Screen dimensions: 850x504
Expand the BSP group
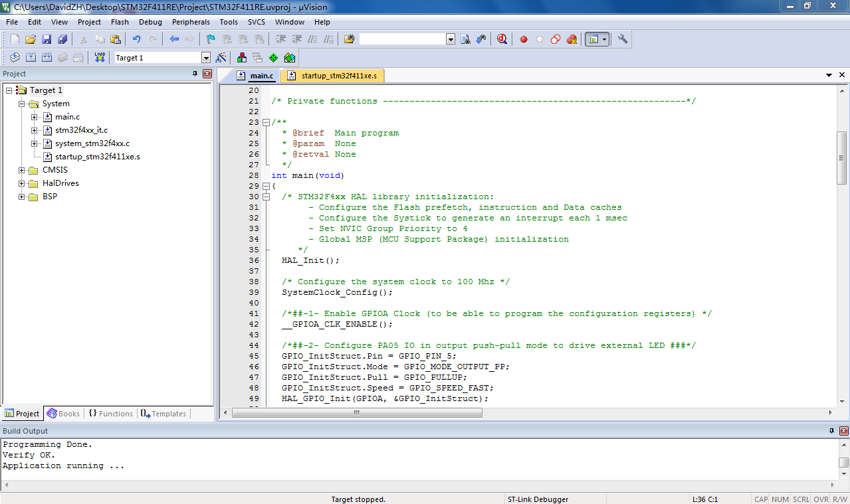[22, 197]
